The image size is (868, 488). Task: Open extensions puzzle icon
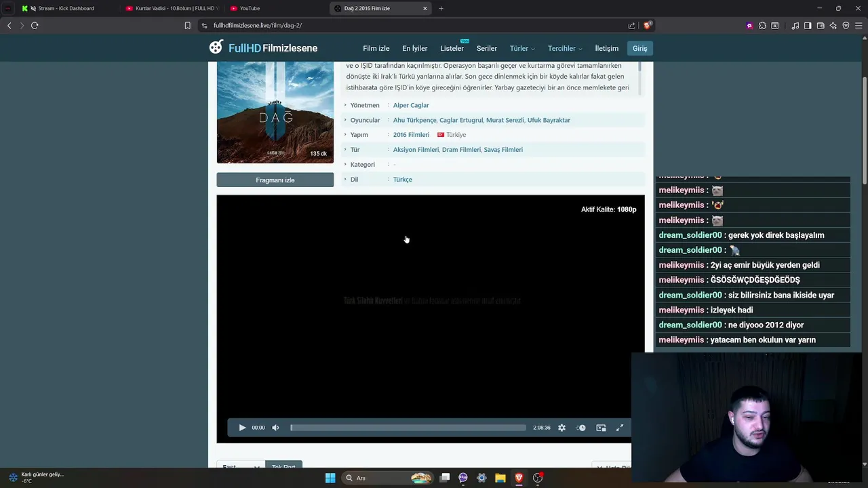[x=762, y=26]
